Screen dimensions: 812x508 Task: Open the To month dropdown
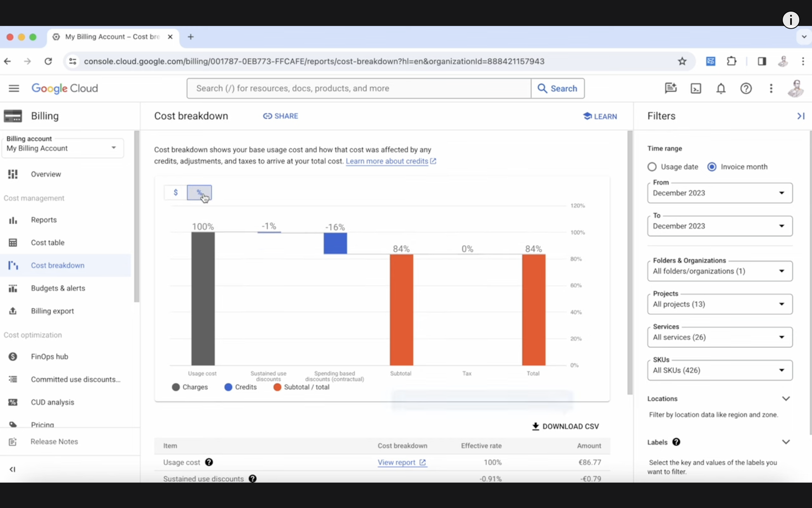720,226
